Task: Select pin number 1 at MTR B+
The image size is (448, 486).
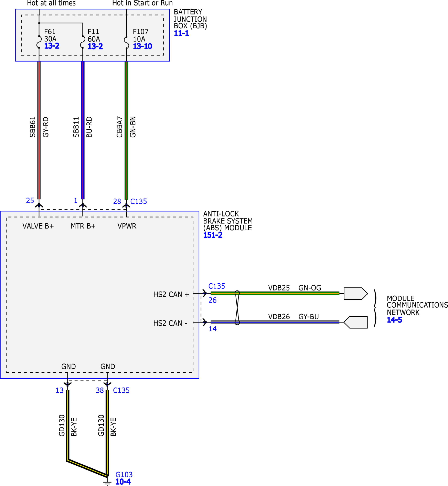Action: tap(76, 201)
